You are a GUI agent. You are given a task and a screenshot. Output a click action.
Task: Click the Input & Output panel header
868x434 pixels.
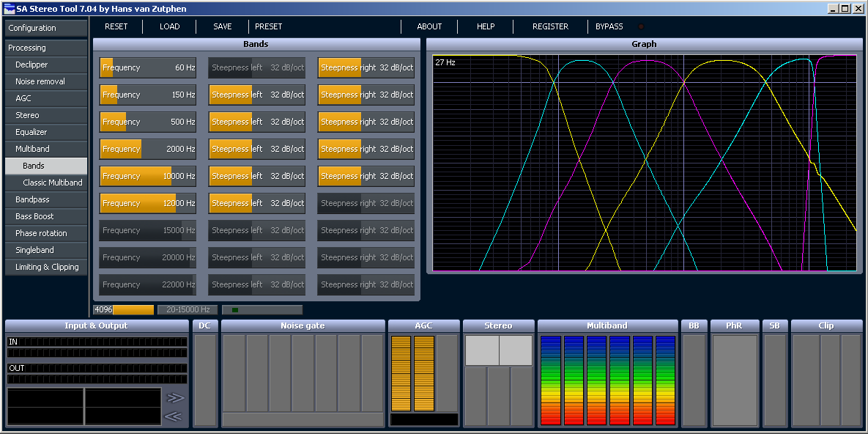96,326
